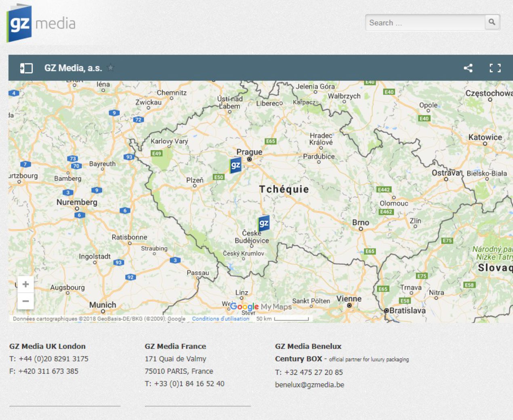Click the France phone +33 (0)1 84 16 52 40
Image resolution: width=513 pixels, height=420 pixels.
[x=189, y=384]
